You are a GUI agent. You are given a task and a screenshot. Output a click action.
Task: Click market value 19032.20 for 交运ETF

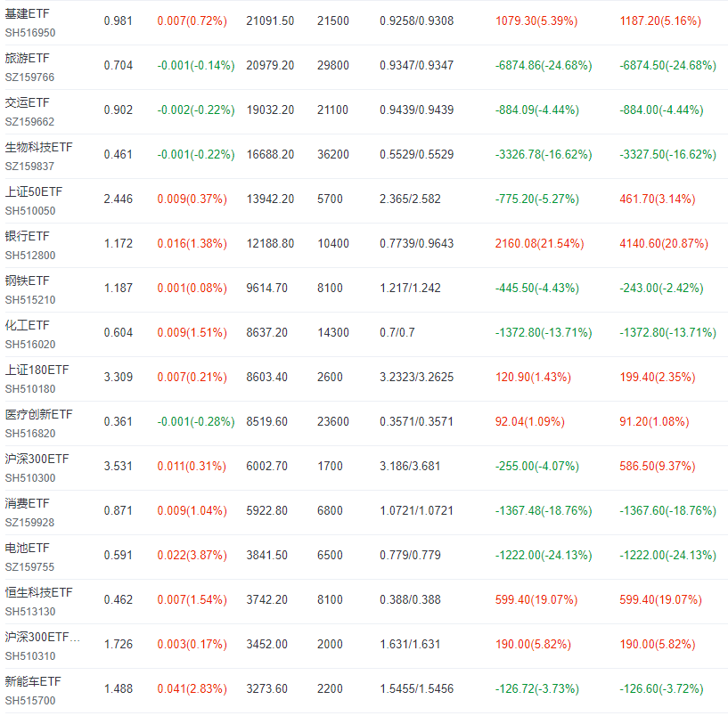270,110
